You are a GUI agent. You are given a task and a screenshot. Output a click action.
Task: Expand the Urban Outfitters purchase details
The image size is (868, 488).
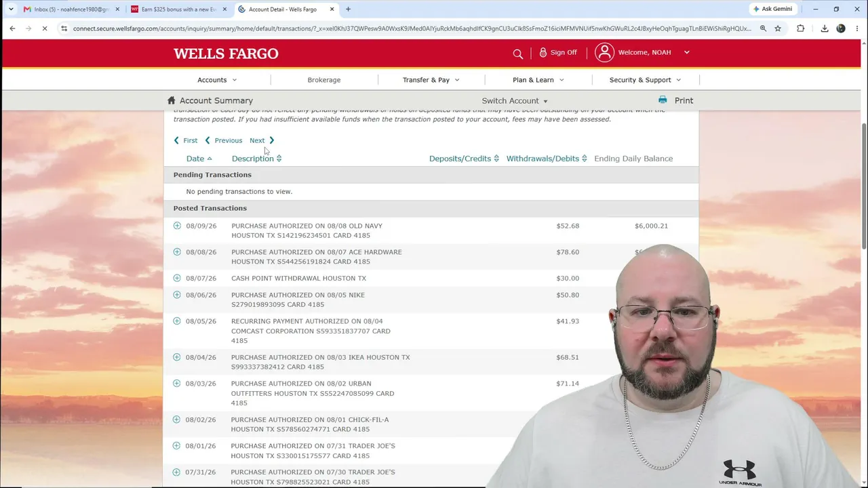(177, 384)
